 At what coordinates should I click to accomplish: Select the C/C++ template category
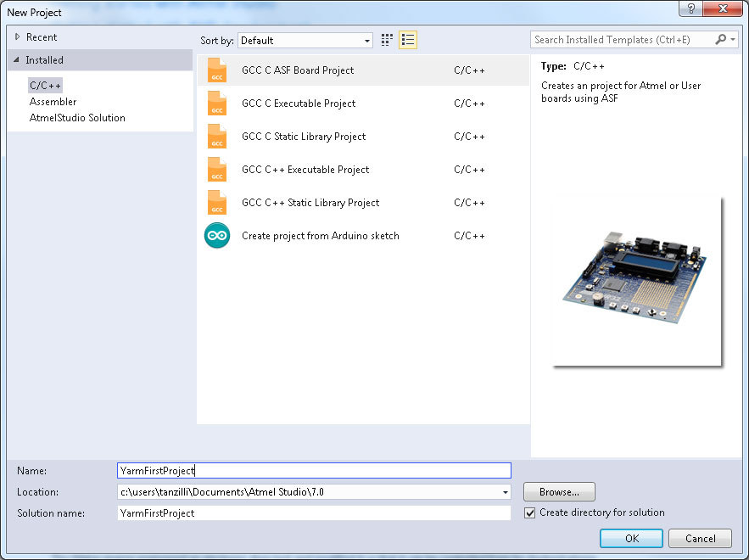point(45,86)
